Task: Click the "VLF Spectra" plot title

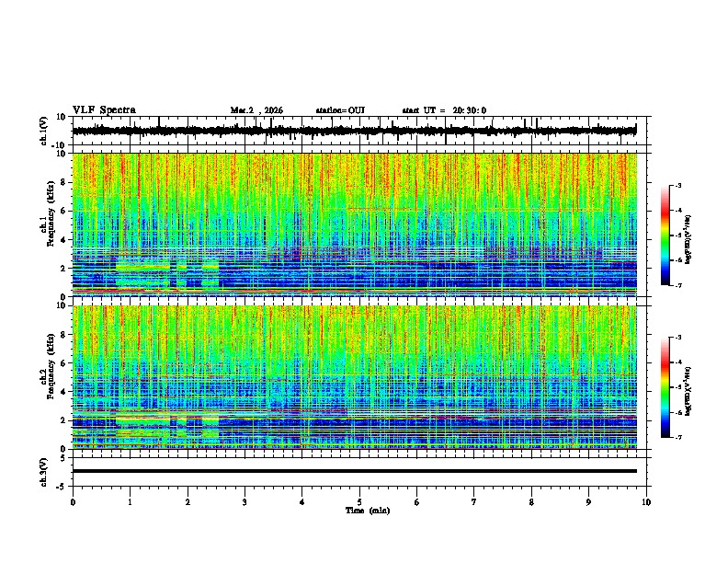Action: tap(104, 110)
